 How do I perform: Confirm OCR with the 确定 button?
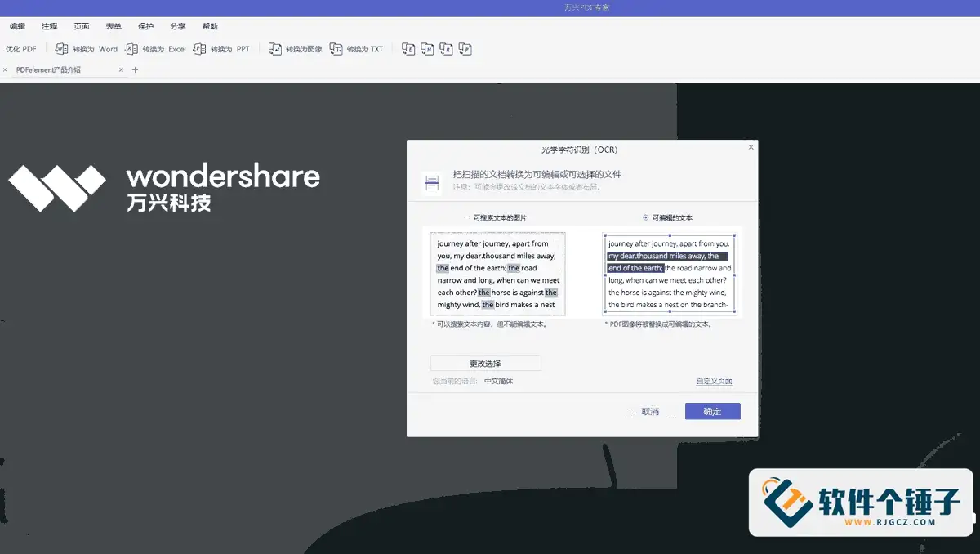click(x=712, y=411)
